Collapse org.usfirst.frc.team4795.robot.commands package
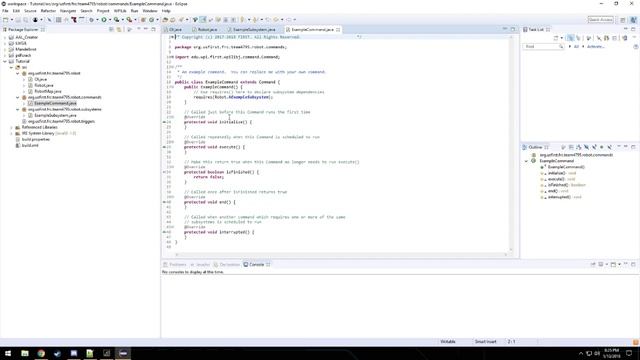This screenshot has height=360, width=640. coord(18,97)
